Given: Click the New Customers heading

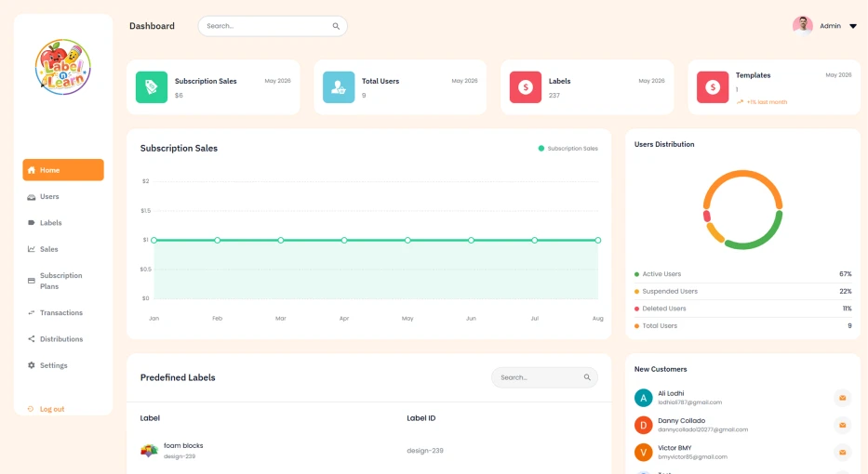Looking at the screenshot, I should 661,370.
